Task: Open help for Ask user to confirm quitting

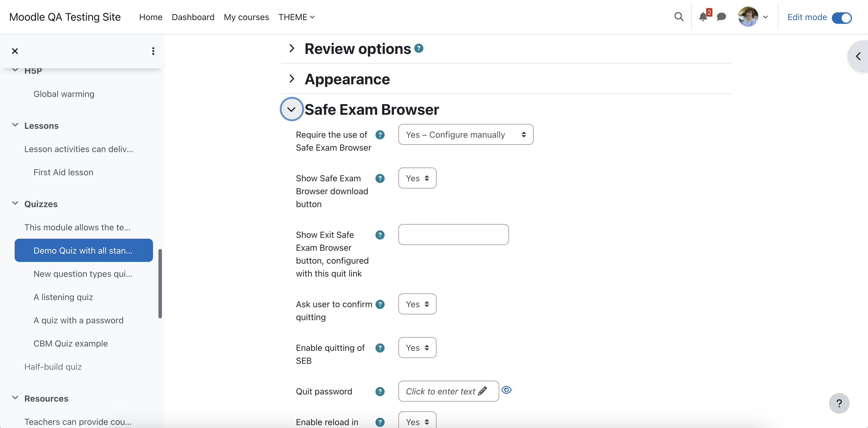Action: click(x=380, y=304)
